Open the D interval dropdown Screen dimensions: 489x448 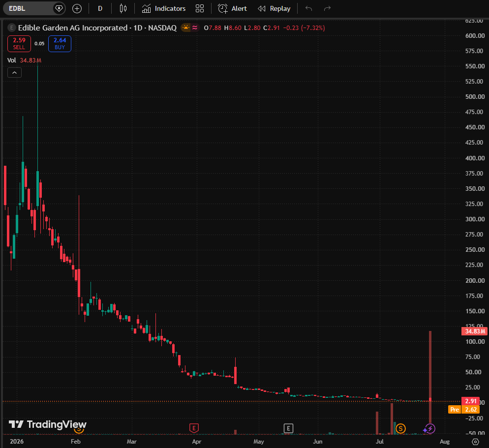100,8
